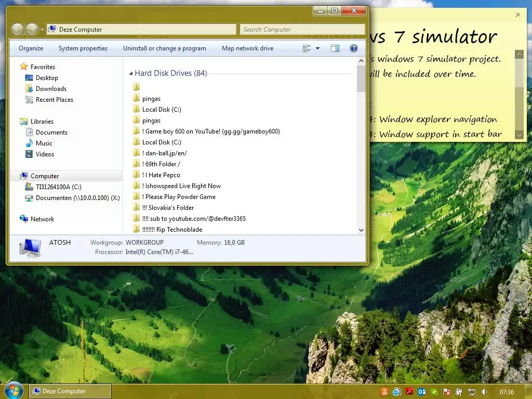Open the Action Center flag icon
Viewport: 532px width, 399px height.
click(446, 392)
